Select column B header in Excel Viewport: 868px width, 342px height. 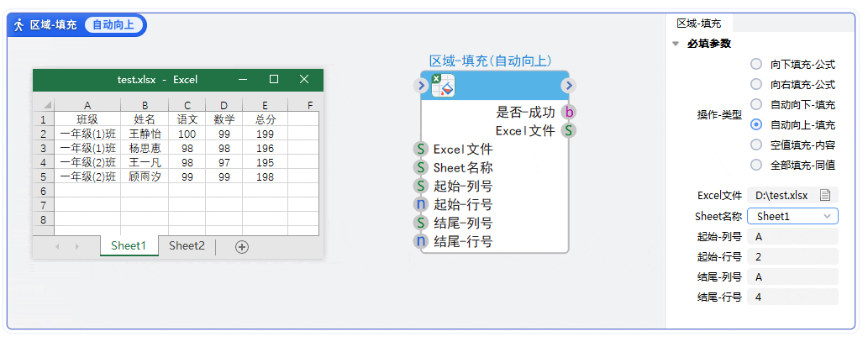pos(145,105)
